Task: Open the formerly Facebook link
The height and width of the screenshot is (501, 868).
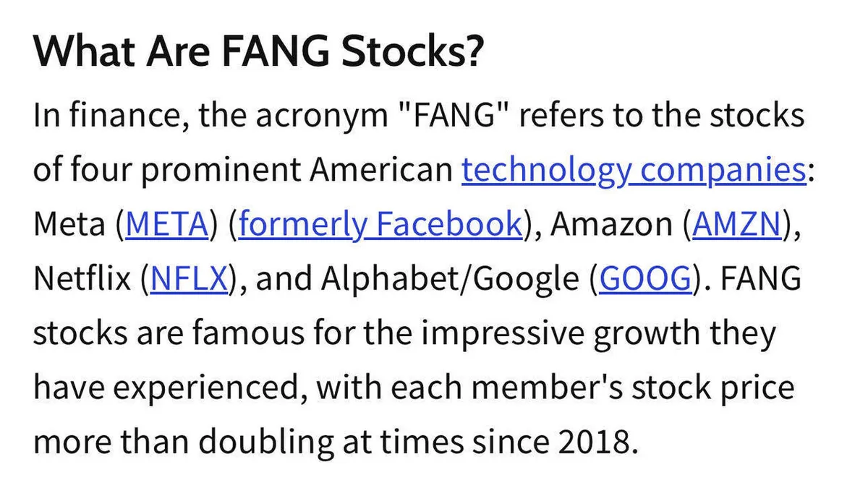Action: tap(379, 225)
